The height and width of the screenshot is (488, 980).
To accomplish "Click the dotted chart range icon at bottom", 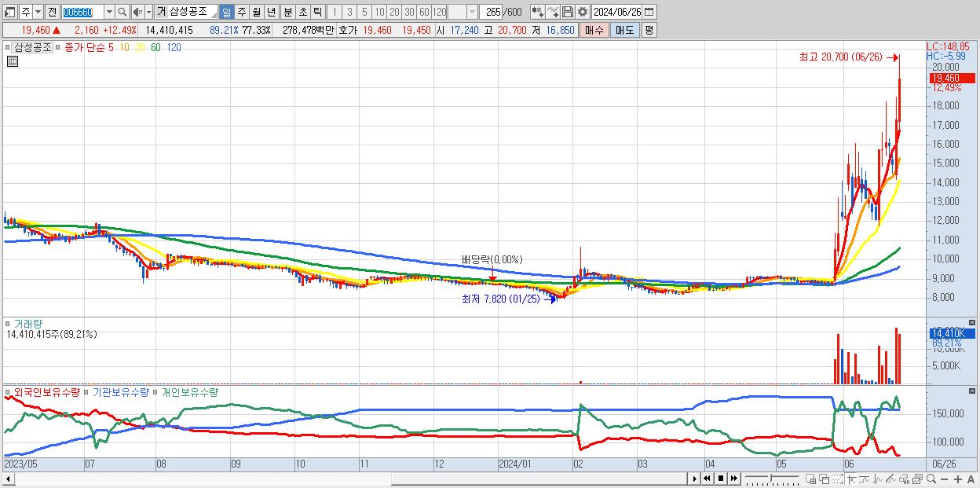I will (838, 479).
